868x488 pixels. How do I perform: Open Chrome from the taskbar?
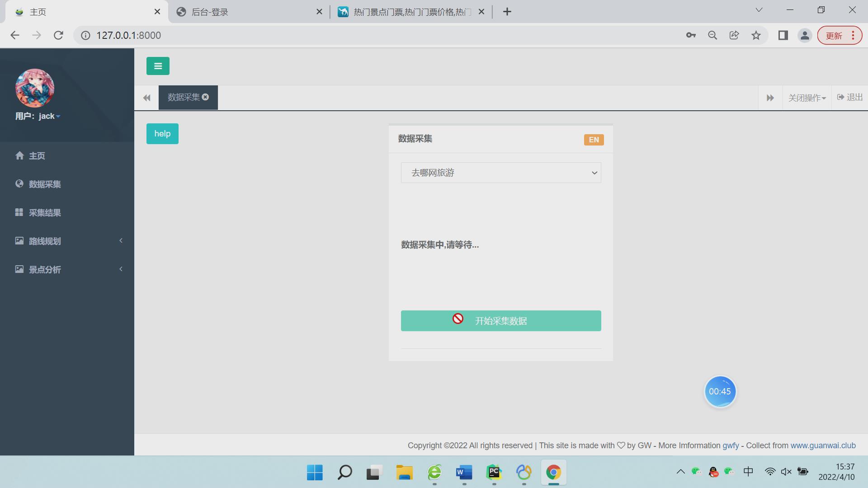coord(553,473)
